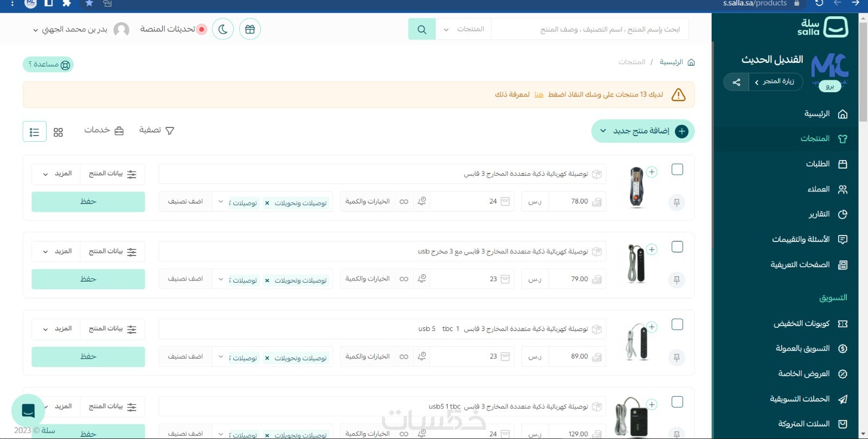Expand category dropdown for 78.00 product
The height and width of the screenshot is (439, 868).
(x=220, y=202)
